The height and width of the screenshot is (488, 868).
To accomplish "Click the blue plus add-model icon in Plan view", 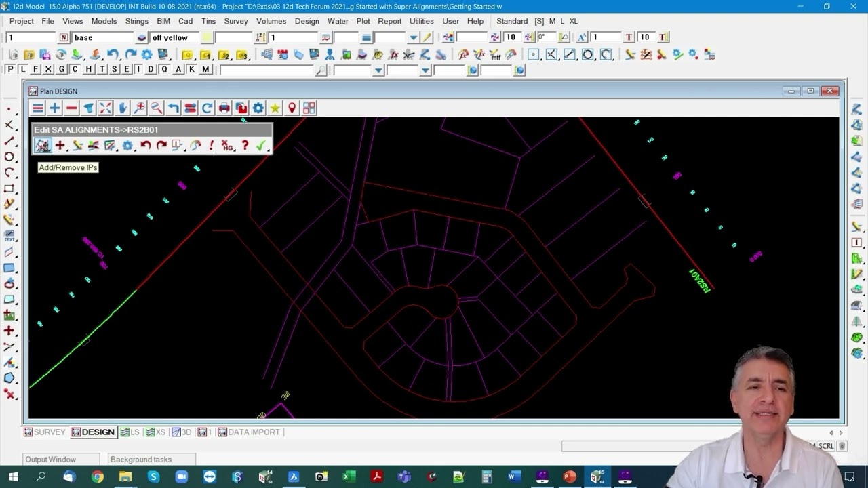I will click(54, 108).
